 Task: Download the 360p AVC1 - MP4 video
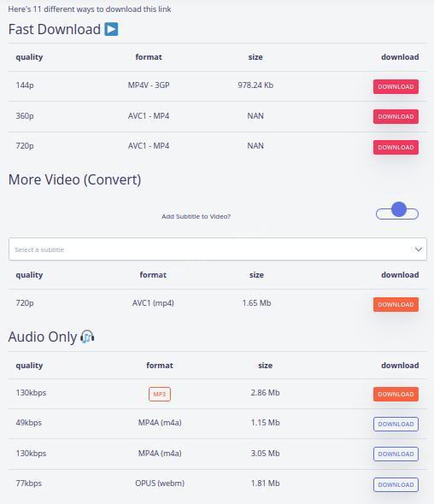tap(396, 117)
